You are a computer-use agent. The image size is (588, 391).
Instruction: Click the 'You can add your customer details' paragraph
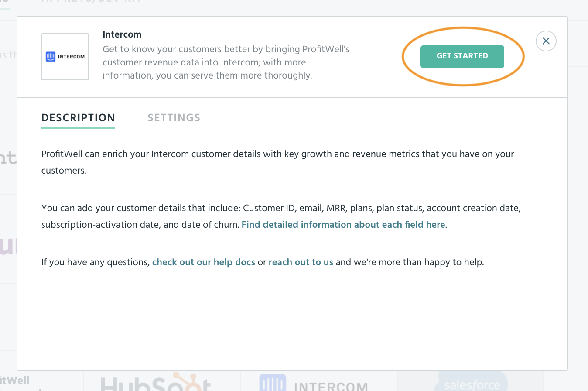click(281, 216)
